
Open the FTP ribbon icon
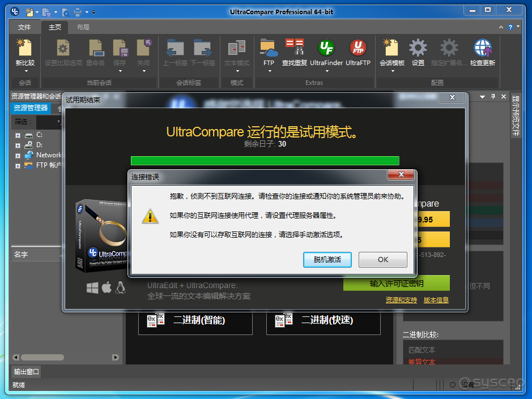click(269, 48)
